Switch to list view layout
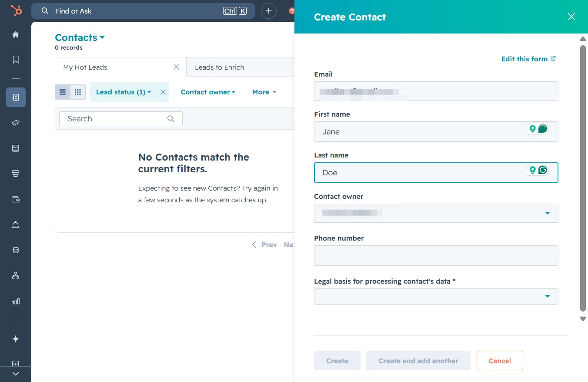This screenshot has width=588, height=382. pos(63,92)
